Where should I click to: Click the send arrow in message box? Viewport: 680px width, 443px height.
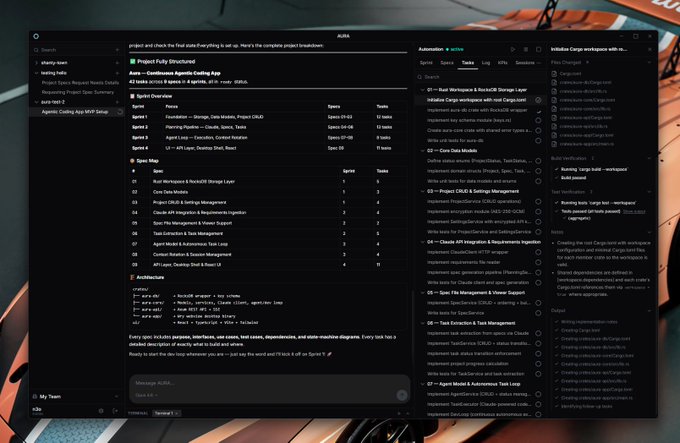[401, 395]
